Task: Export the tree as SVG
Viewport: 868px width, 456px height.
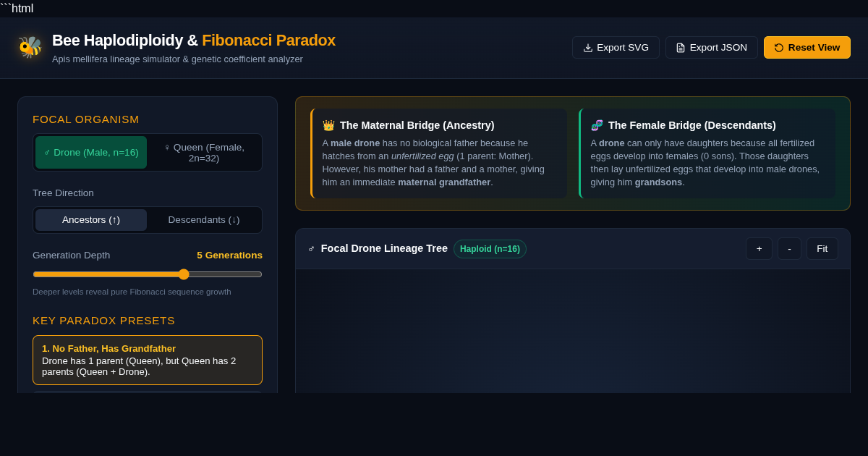Action: coord(616,48)
